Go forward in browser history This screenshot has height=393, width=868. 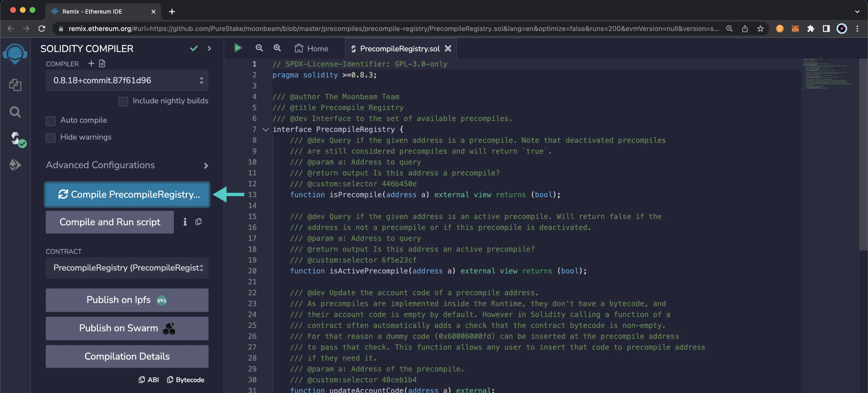point(26,29)
